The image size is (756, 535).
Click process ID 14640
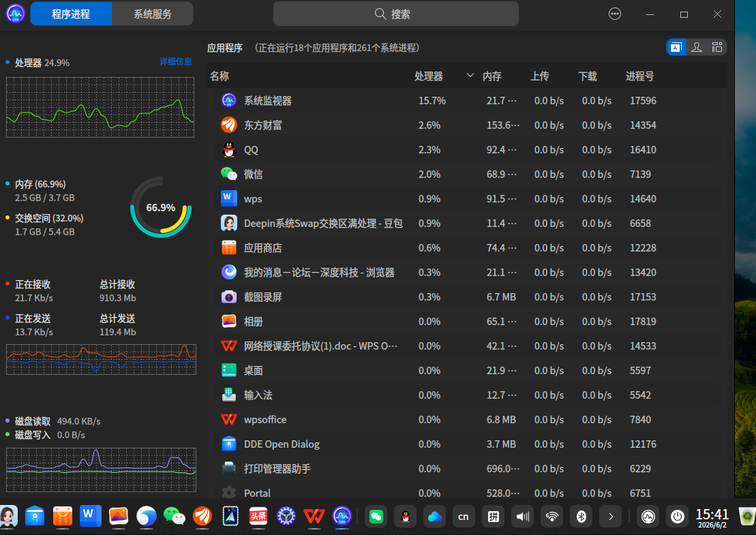[x=643, y=199]
